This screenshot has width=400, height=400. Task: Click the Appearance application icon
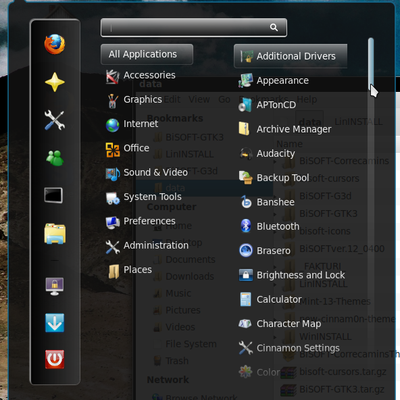[x=246, y=81]
